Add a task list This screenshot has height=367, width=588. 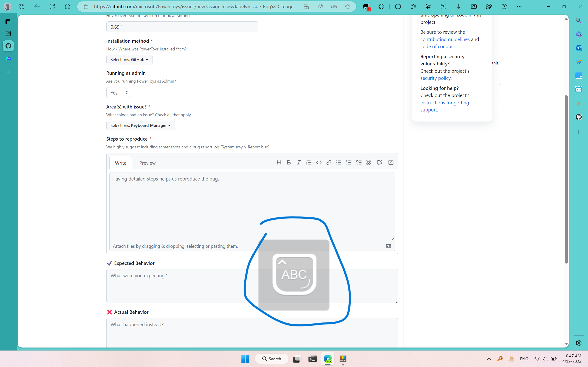(359, 162)
